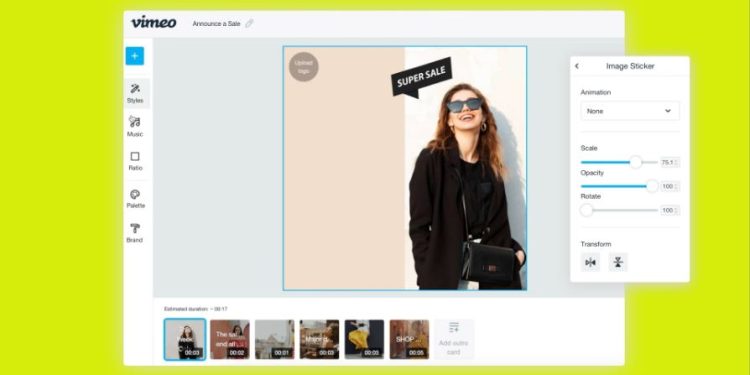
Task: Select the fourth scene thumbnail with cafe
Action: coord(320,340)
